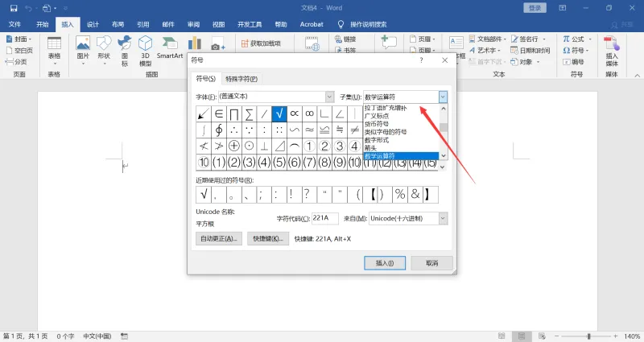Click the zoom slider handle in status bar
This screenshot has height=342, width=644.
[x=588, y=336]
